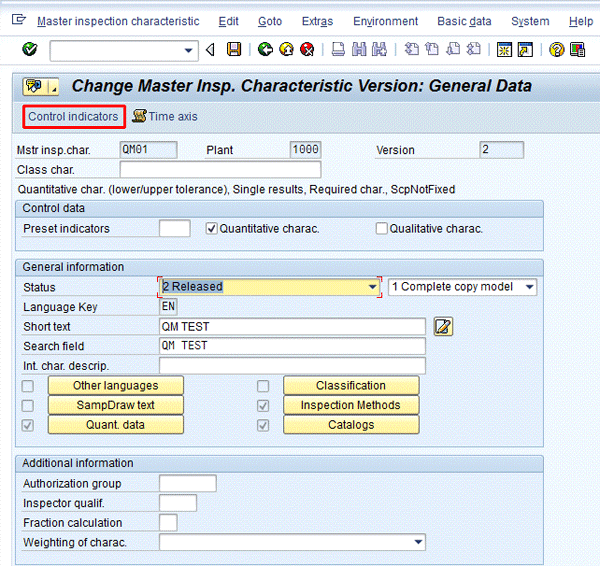
Task: Click the Int. char. descrip. field
Action: point(292,366)
